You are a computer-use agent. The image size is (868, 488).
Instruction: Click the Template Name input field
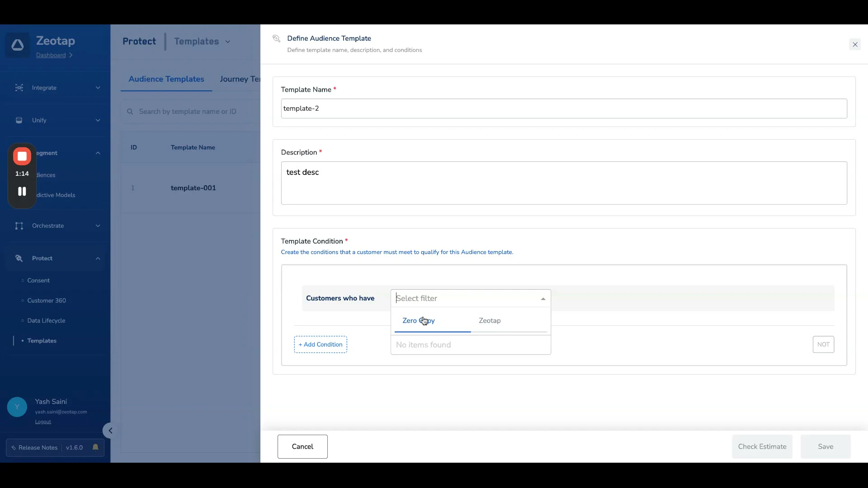563,108
